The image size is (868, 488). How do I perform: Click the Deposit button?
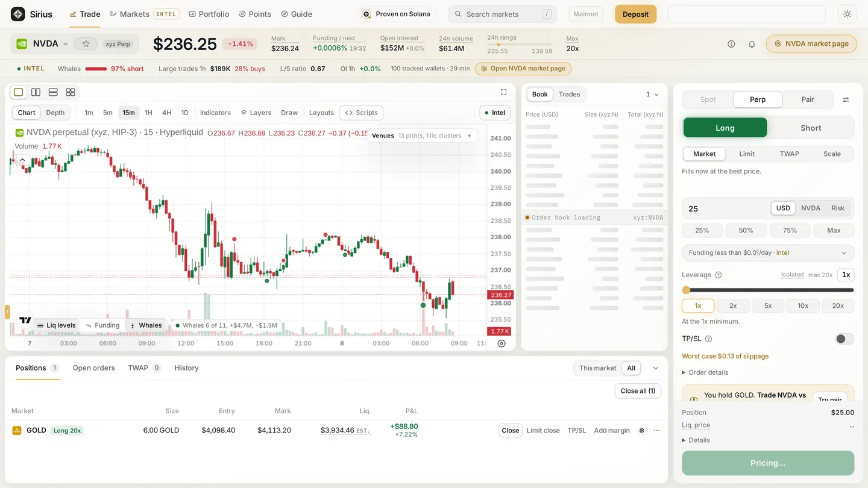pos(635,14)
